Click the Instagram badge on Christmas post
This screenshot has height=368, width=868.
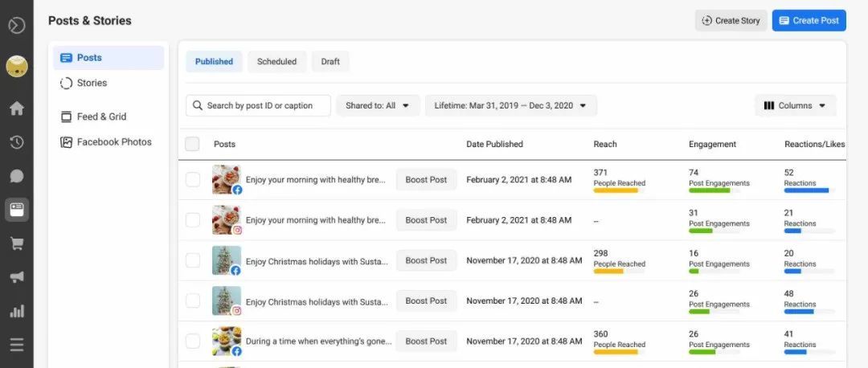coord(237,311)
